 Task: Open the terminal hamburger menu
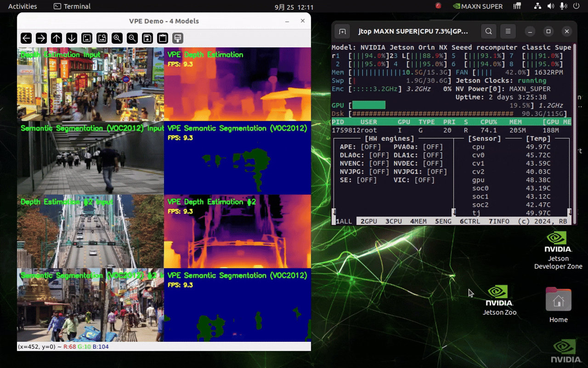tap(508, 31)
